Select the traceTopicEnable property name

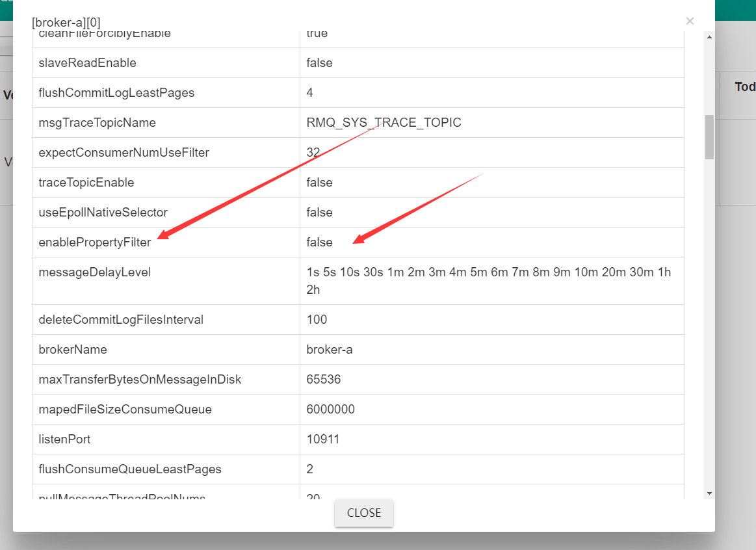click(x=86, y=183)
